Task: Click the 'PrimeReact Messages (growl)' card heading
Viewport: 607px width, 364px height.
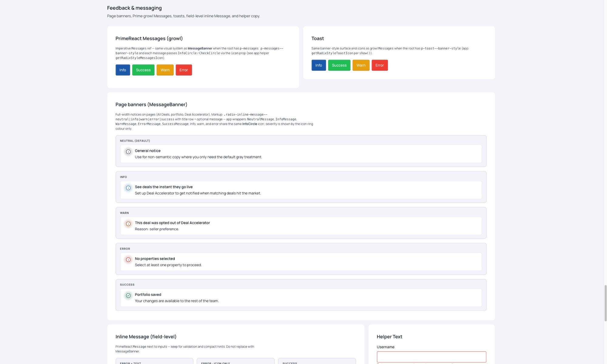Action: 149,39
